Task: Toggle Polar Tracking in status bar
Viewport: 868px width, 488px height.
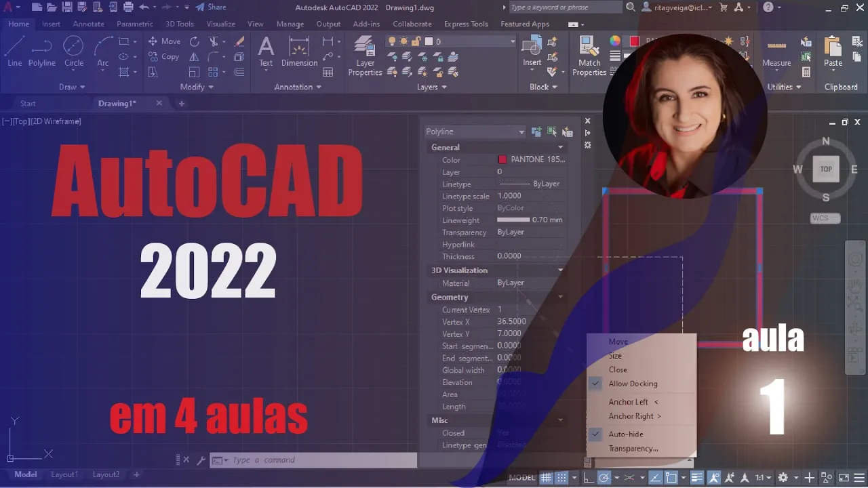Action: pyautogui.click(x=604, y=477)
